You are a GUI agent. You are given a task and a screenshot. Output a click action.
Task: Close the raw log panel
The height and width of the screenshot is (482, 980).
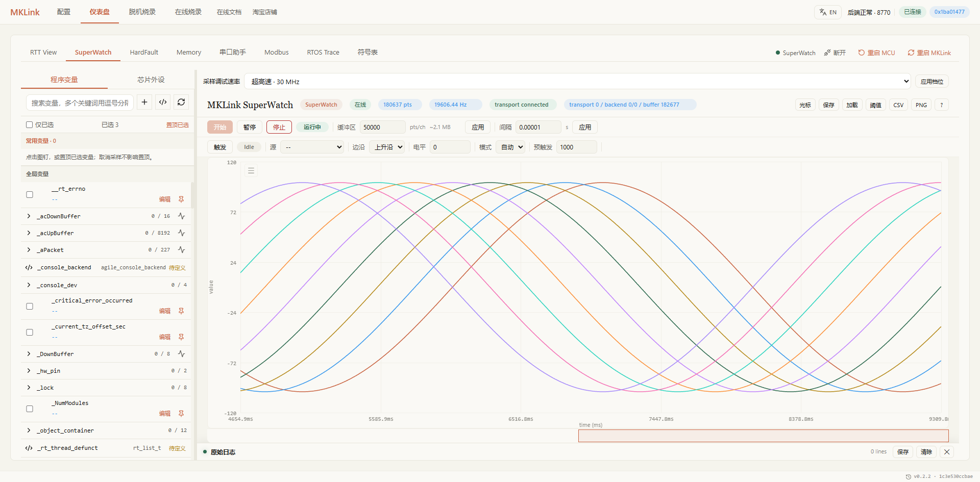point(947,452)
